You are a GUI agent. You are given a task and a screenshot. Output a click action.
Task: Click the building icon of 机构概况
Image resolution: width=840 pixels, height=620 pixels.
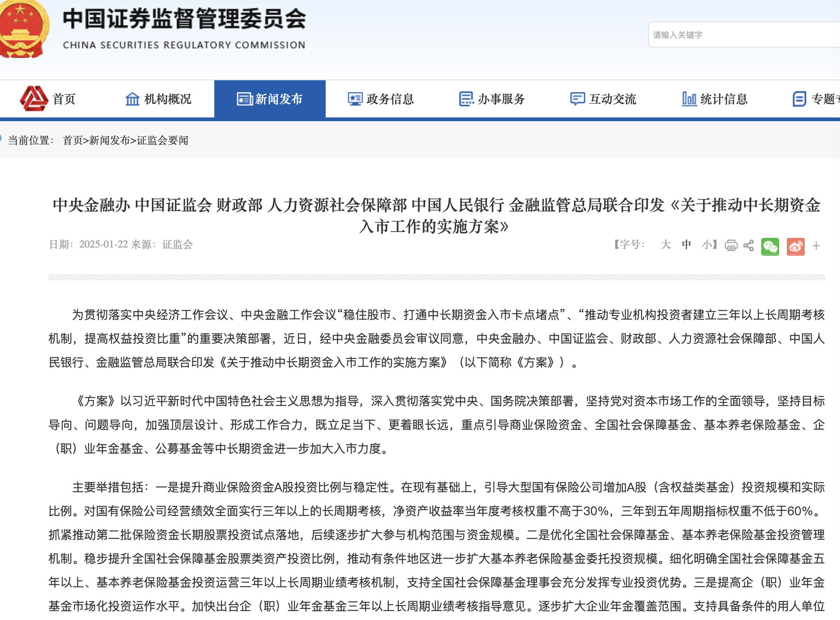click(132, 99)
